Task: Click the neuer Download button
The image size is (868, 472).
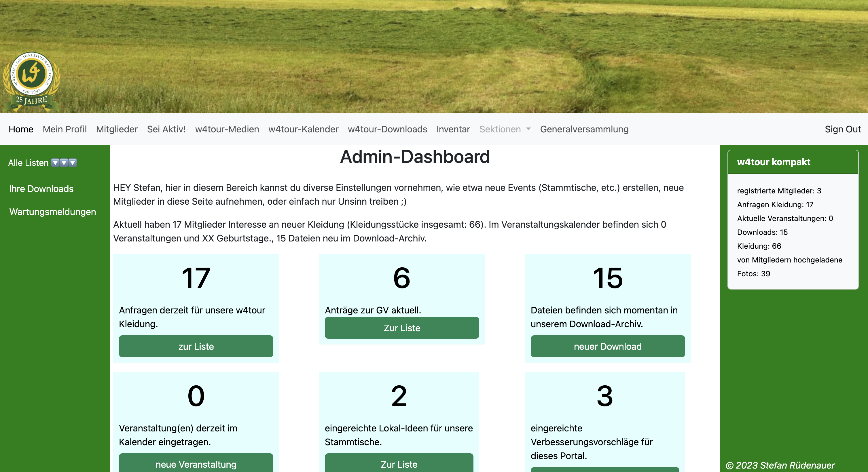Action: (x=607, y=346)
